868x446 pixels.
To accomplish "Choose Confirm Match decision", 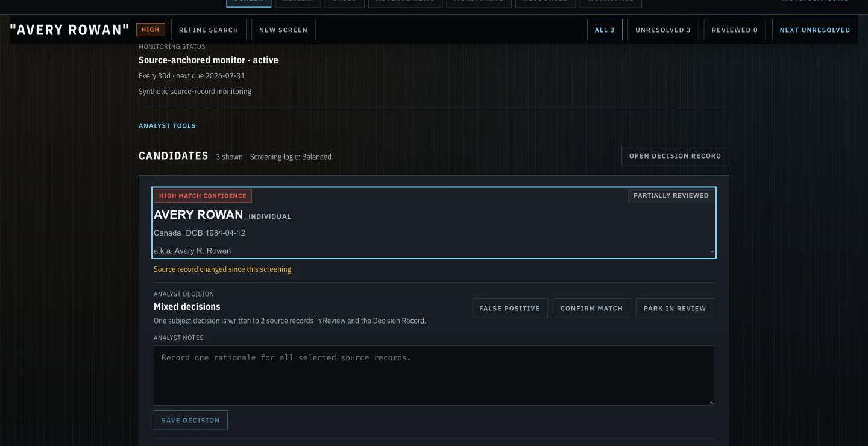I will click(591, 308).
